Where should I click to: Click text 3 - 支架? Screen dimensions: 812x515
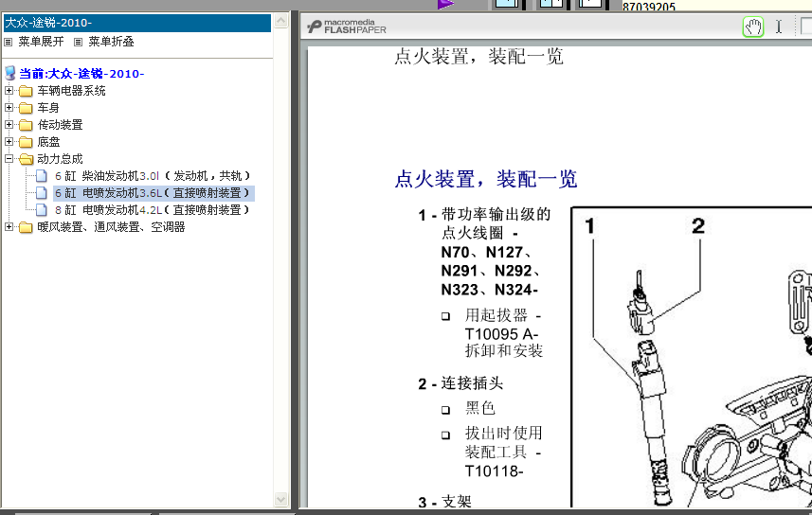tap(444, 502)
